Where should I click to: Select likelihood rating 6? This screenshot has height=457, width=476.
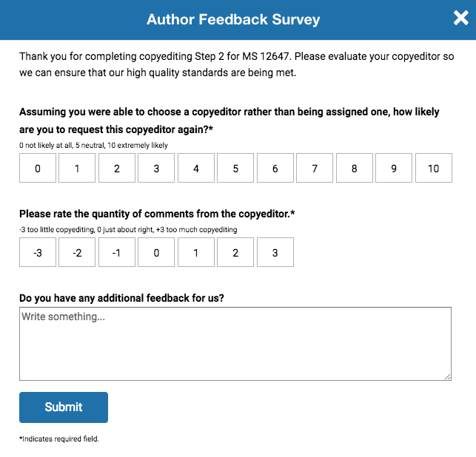pos(275,168)
